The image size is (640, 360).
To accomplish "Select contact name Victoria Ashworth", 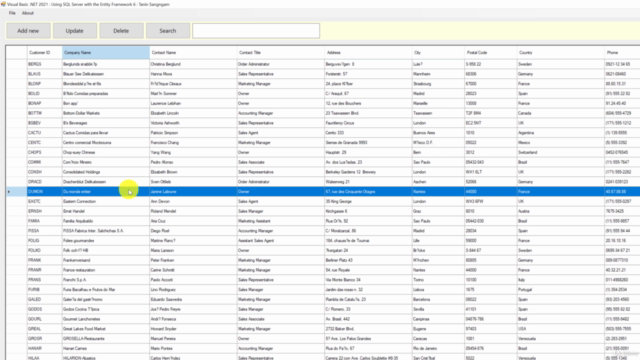I will pos(193,123).
